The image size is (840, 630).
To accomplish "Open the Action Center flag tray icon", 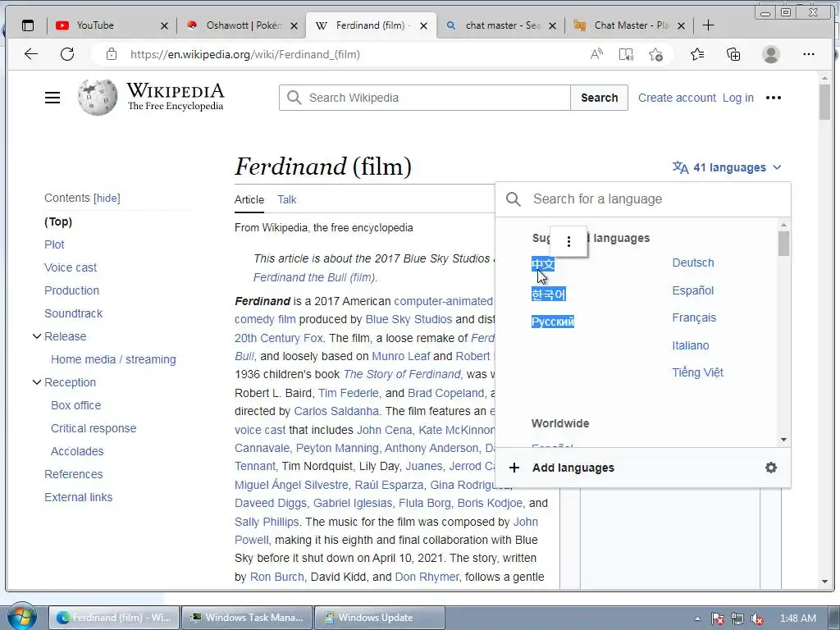I will [x=717, y=619].
